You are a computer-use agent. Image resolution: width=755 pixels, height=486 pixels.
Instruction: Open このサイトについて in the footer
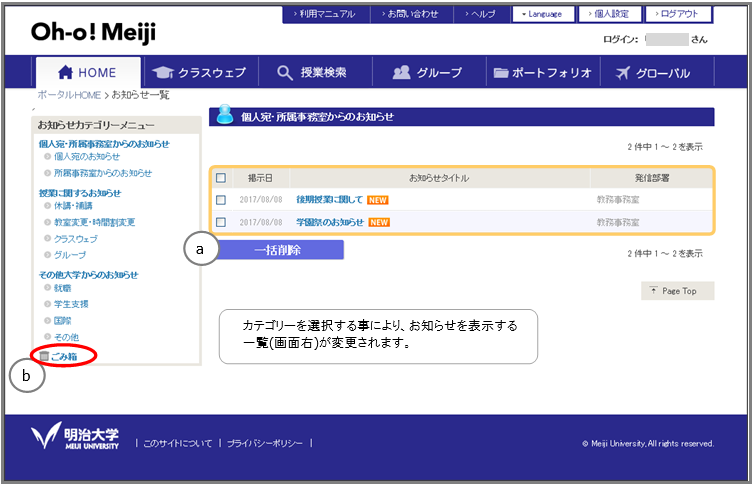pos(178,443)
